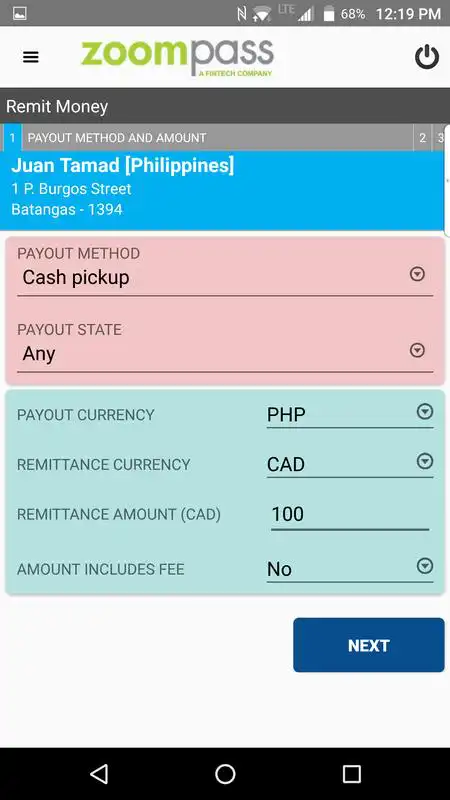This screenshot has width=450, height=800.
Task: Open Remittance Currency CAD dropdown
Action: click(x=349, y=464)
